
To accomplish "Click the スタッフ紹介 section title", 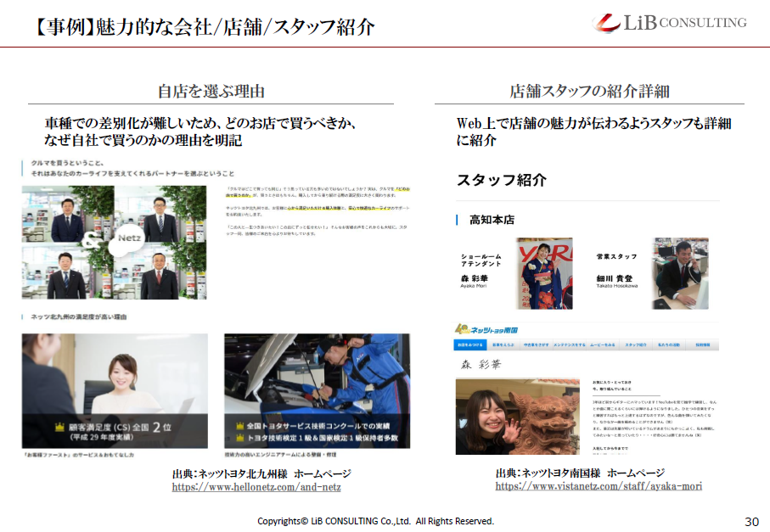I will pos(502,180).
